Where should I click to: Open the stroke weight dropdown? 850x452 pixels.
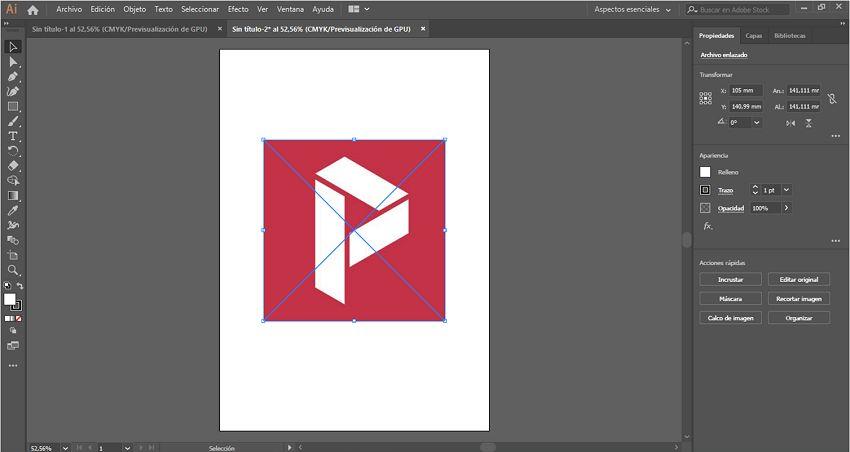click(x=787, y=190)
